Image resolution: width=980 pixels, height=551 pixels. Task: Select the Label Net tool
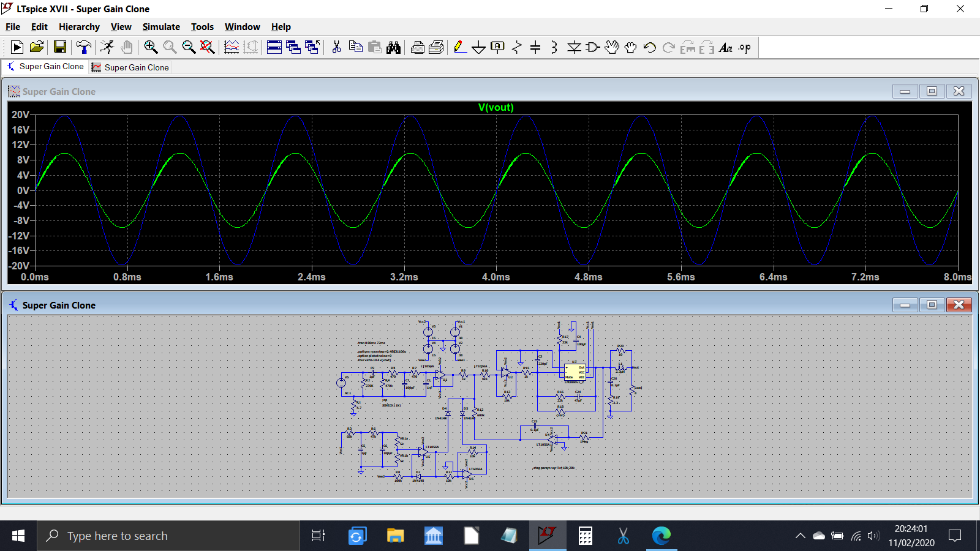coord(498,47)
